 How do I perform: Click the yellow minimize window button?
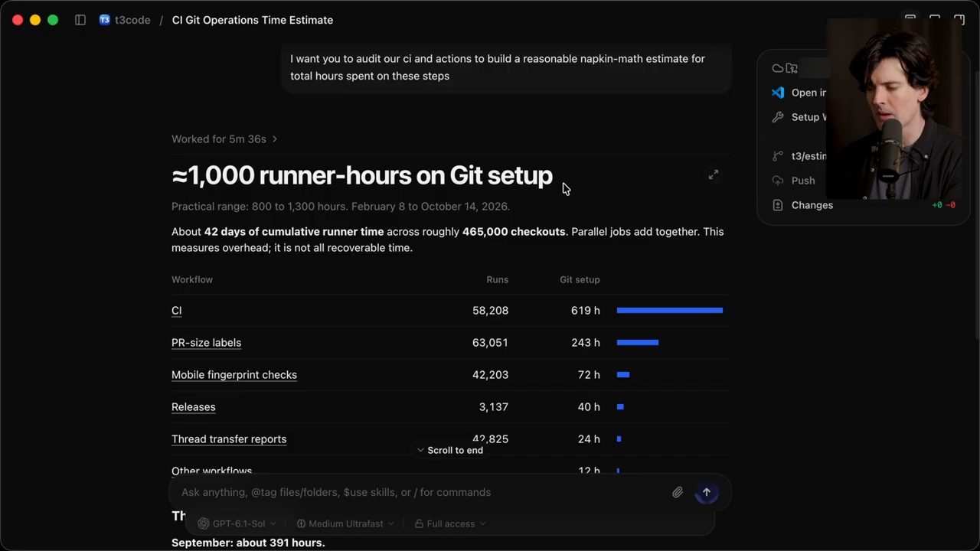click(x=35, y=20)
